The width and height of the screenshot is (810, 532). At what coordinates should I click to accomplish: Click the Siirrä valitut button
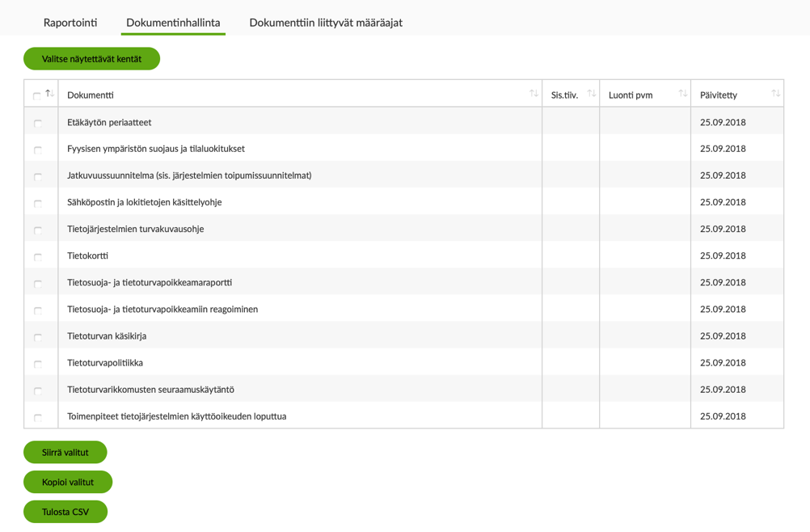click(65, 452)
